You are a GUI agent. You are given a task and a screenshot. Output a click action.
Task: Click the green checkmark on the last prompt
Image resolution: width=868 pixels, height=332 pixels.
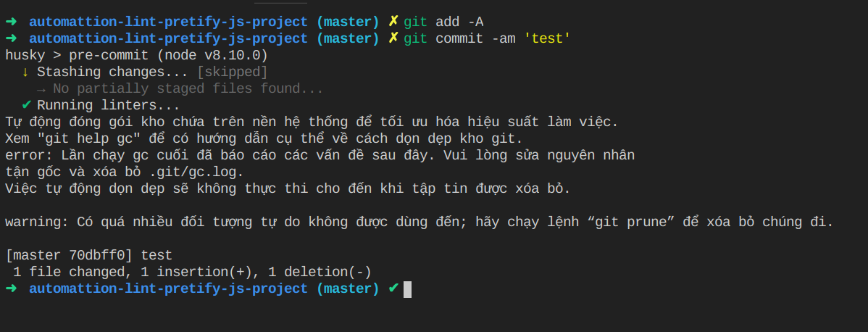pos(393,289)
